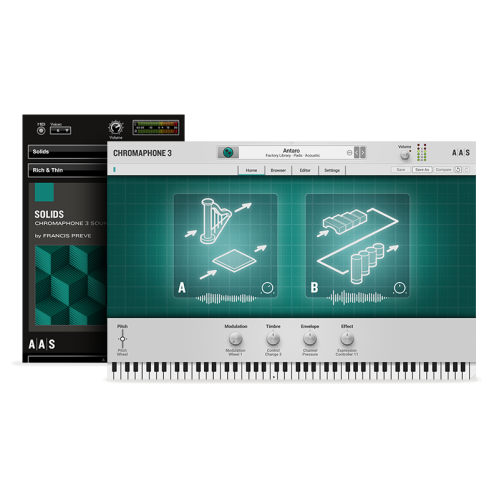Click the CHROMAPHONE 3 title text

[x=142, y=153]
